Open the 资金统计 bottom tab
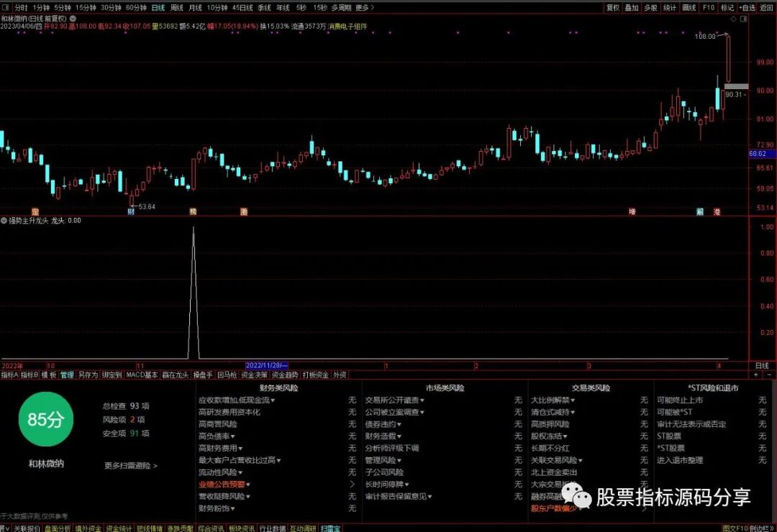Screen dimensions: 777x532 point(119,528)
